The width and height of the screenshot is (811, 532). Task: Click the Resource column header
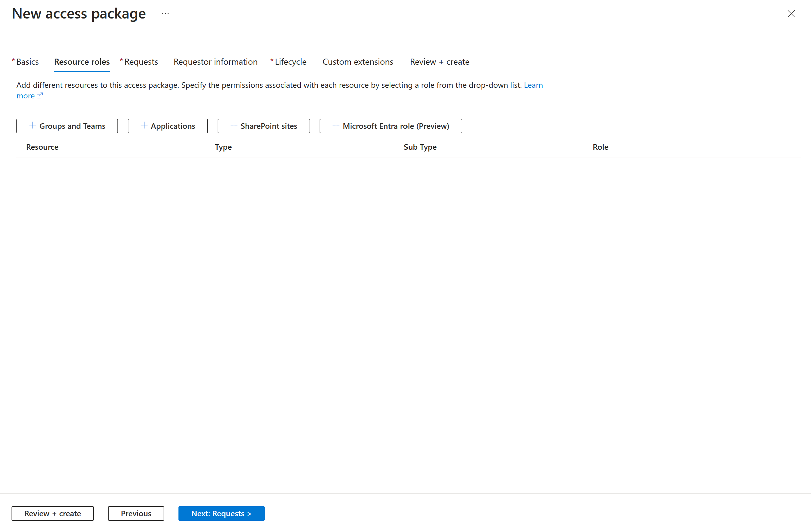point(42,147)
